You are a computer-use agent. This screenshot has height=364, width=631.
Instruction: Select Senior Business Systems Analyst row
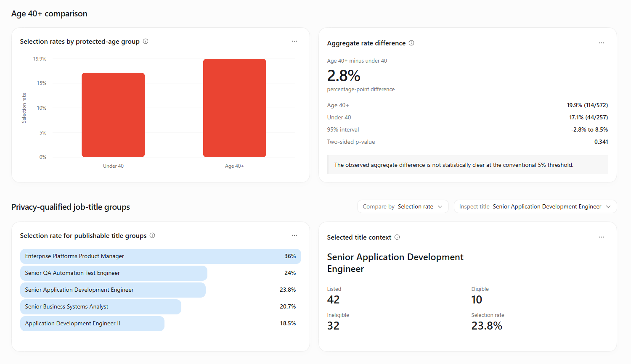161,307
